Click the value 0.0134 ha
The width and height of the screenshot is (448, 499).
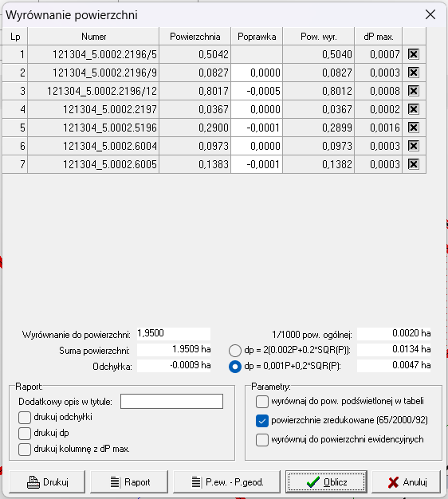coord(394,349)
